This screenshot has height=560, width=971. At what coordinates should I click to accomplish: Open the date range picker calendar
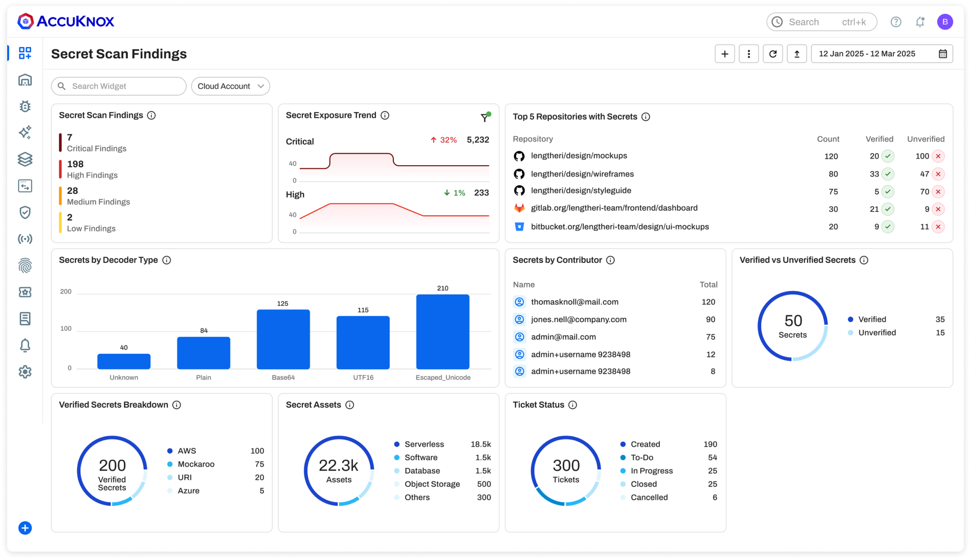[944, 53]
